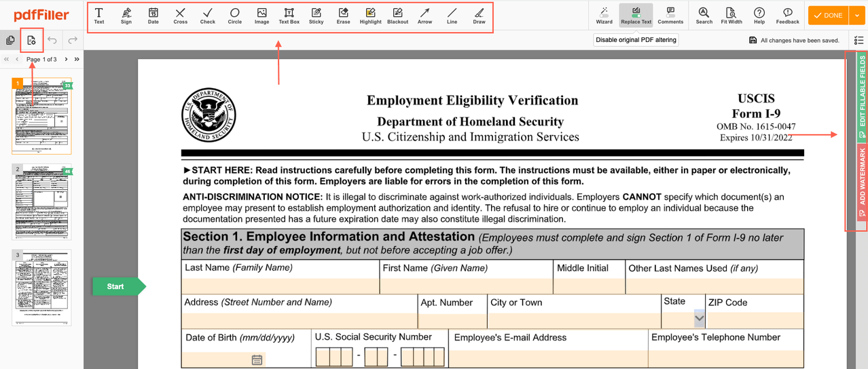Click the Employee's Telephone Number field
The height and width of the screenshot is (369, 868).
[x=726, y=357]
